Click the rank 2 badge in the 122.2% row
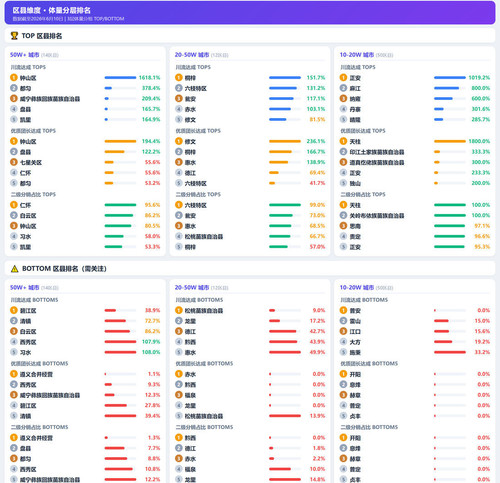The height and width of the screenshot is (483, 500). 14,152
